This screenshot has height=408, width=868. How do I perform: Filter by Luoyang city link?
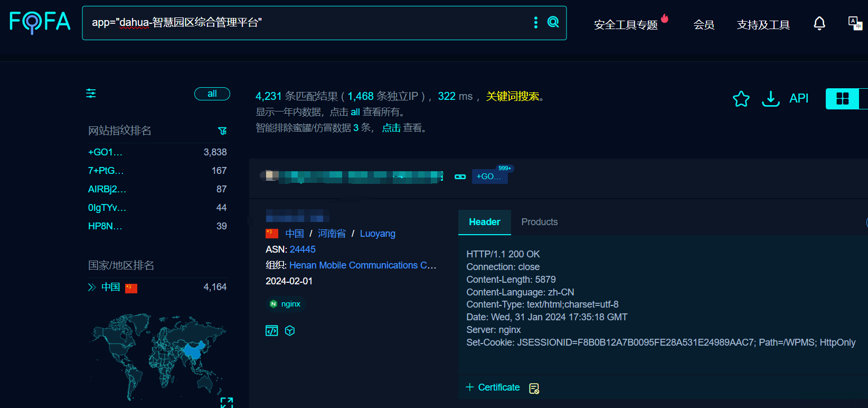point(378,234)
